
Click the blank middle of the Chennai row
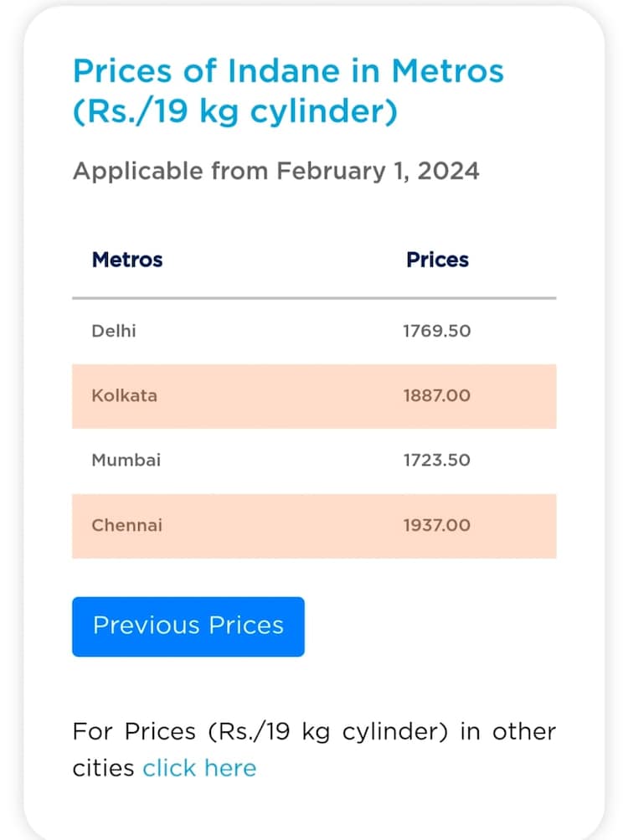281,525
